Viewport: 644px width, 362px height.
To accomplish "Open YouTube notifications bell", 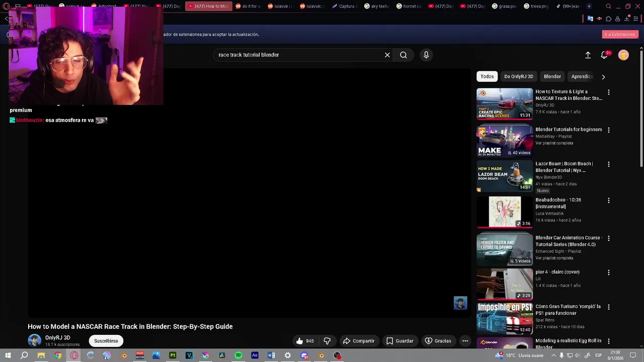I will [605, 55].
